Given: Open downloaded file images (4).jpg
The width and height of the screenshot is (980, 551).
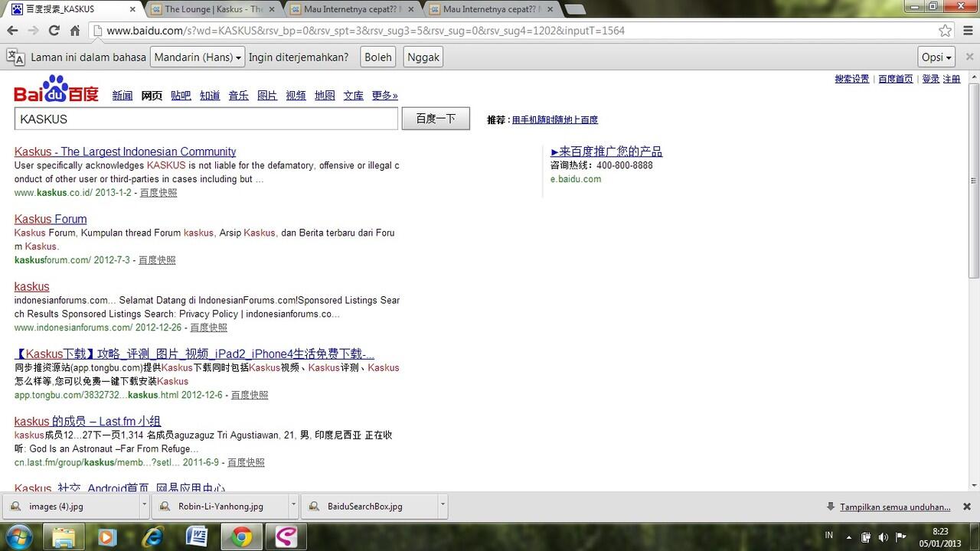Looking at the screenshot, I should click(x=70, y=507).
